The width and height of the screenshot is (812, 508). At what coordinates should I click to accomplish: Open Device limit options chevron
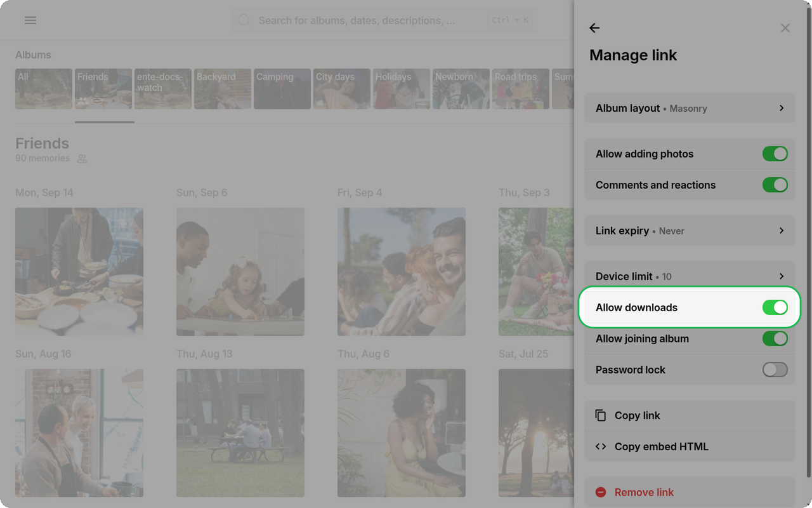coord(782,276)
